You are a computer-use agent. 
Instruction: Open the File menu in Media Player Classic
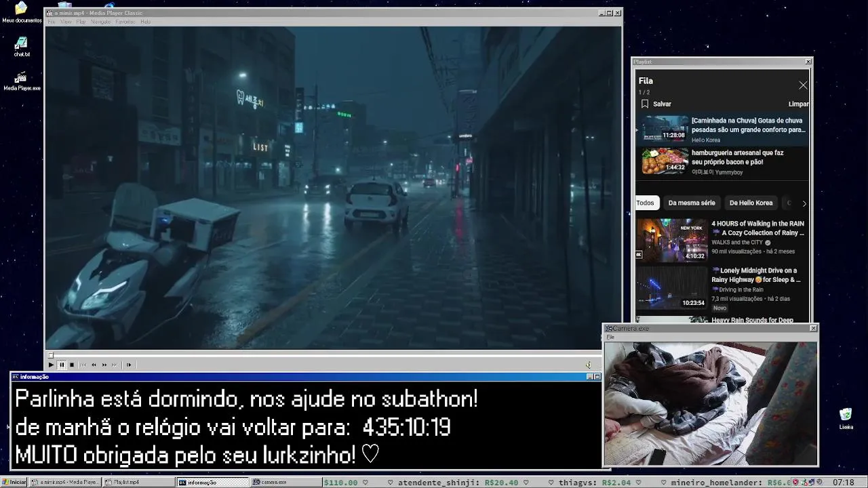51,22
